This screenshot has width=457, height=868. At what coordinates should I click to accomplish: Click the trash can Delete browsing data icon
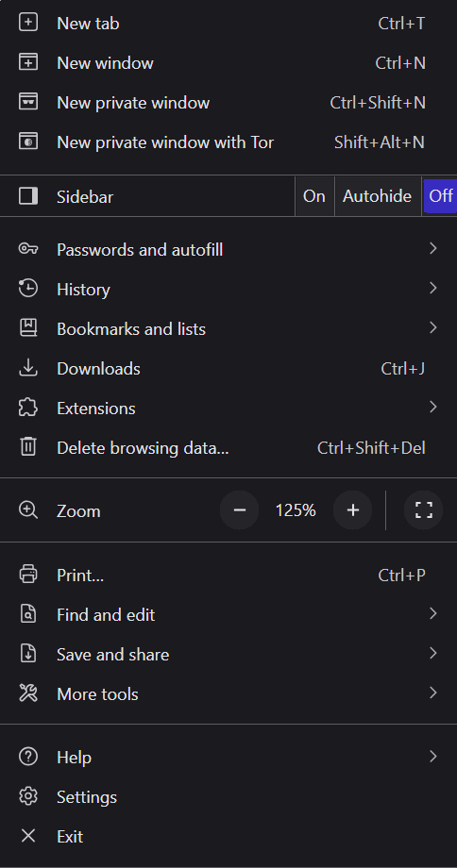(x=27, y=446)
